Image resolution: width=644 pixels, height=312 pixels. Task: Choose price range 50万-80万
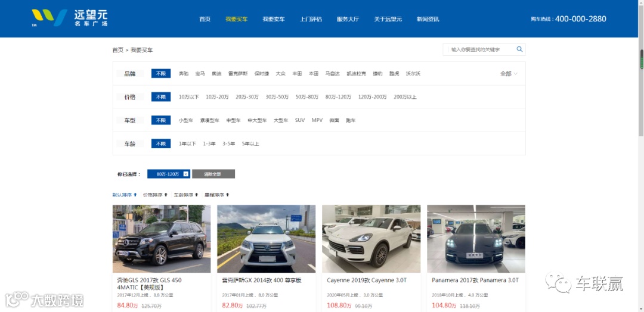[307, 97]
